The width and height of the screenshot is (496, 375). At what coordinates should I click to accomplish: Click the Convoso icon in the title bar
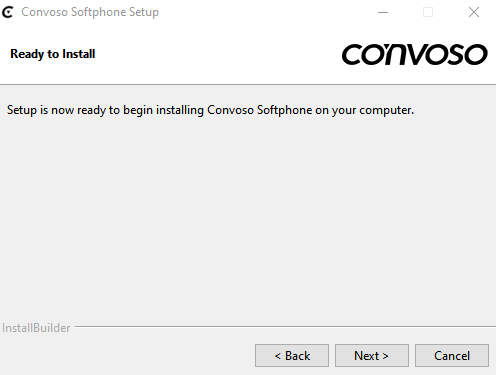[7, 12]
